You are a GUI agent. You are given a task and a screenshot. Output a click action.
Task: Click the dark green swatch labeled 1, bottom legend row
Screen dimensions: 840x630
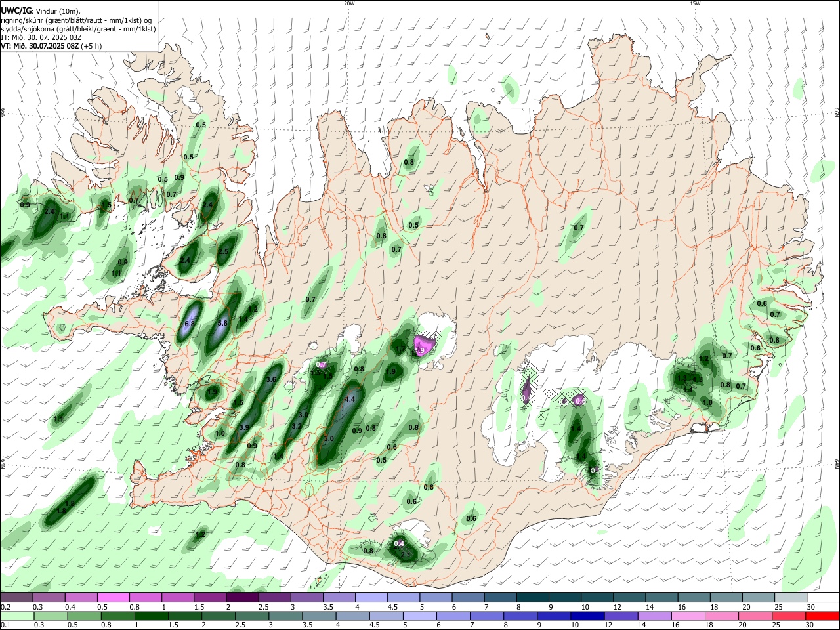tap(151, 616)
